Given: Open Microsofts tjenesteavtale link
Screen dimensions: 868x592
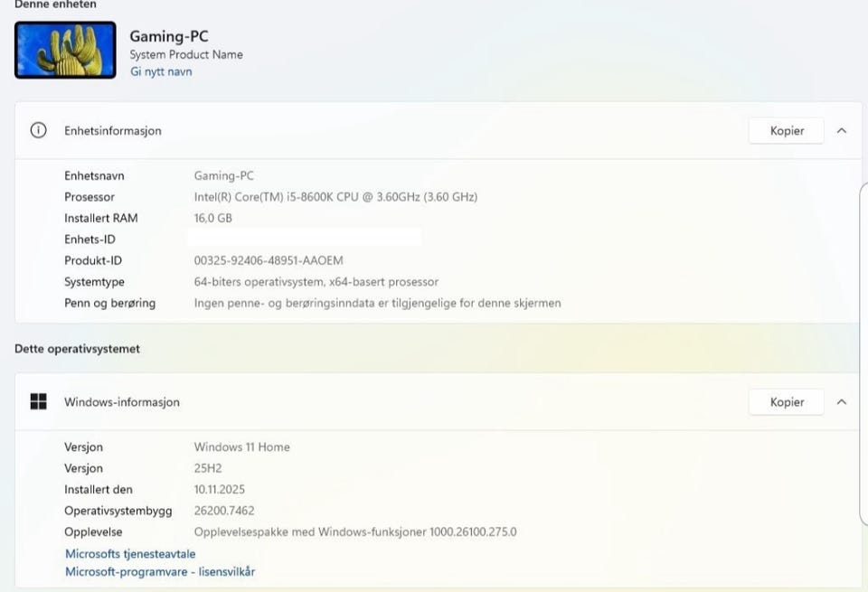Looking at the screenshot, I should (130, 553).
